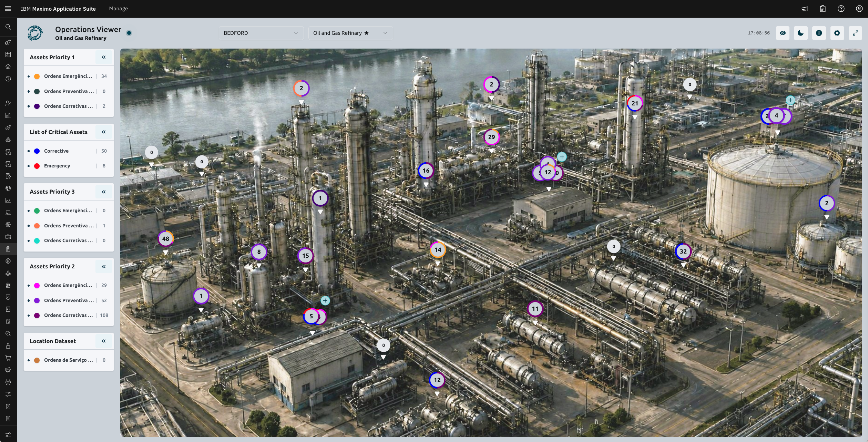Screen dimensions: 868x442
Task: Toggle the hide visibility eye button
Action: (783, 33)
